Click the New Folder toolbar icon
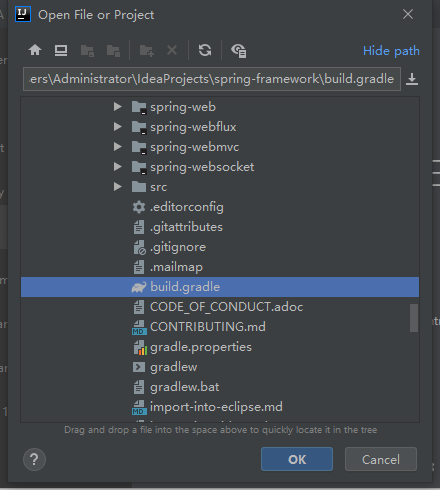The width and height of the screenshot is (440, 490). [147, 51]
